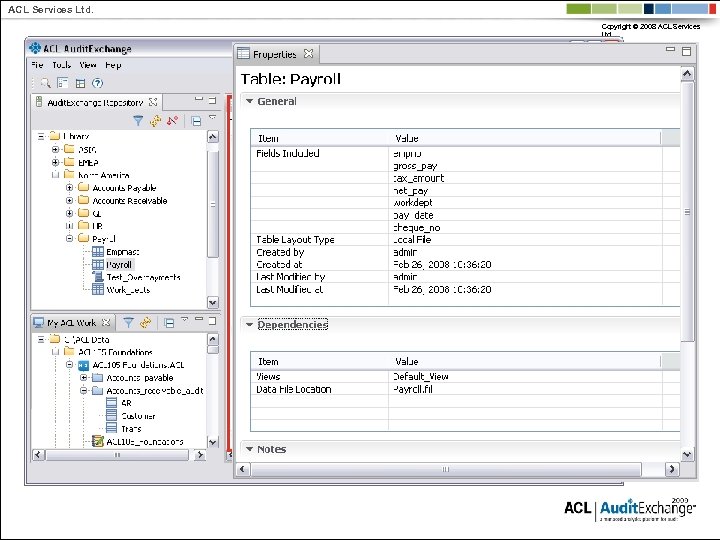
Task: Click the Properties panel scroll up arrow
Action: point(687,73)
